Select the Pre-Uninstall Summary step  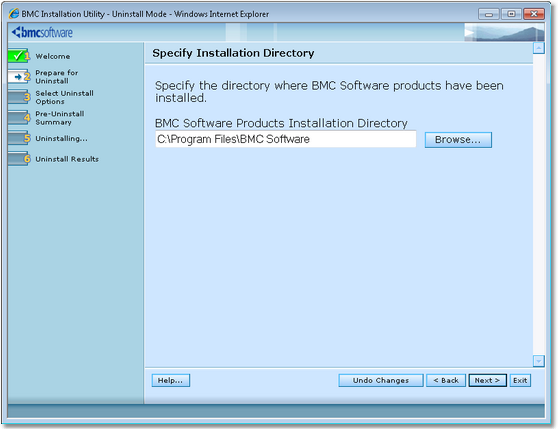60,118
